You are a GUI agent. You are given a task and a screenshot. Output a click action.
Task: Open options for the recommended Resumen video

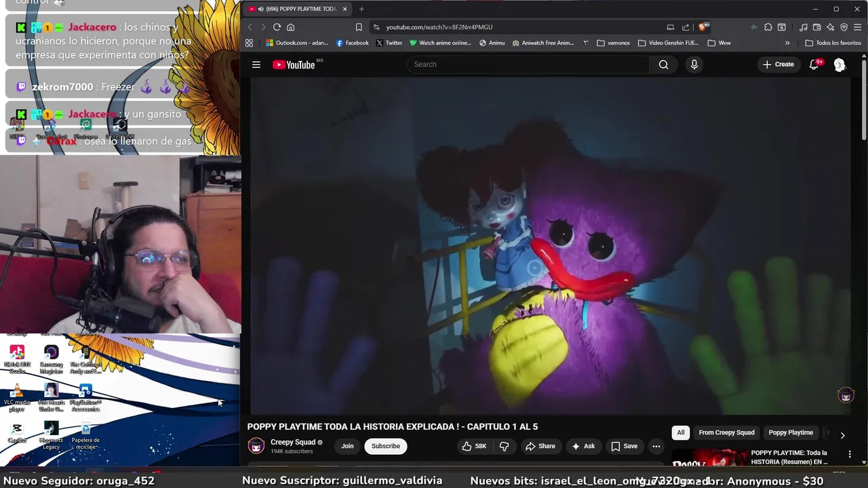[850, 454]
